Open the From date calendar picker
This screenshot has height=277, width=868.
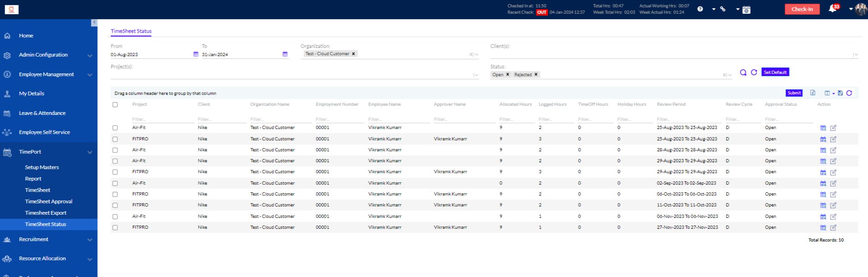point(196,54)
